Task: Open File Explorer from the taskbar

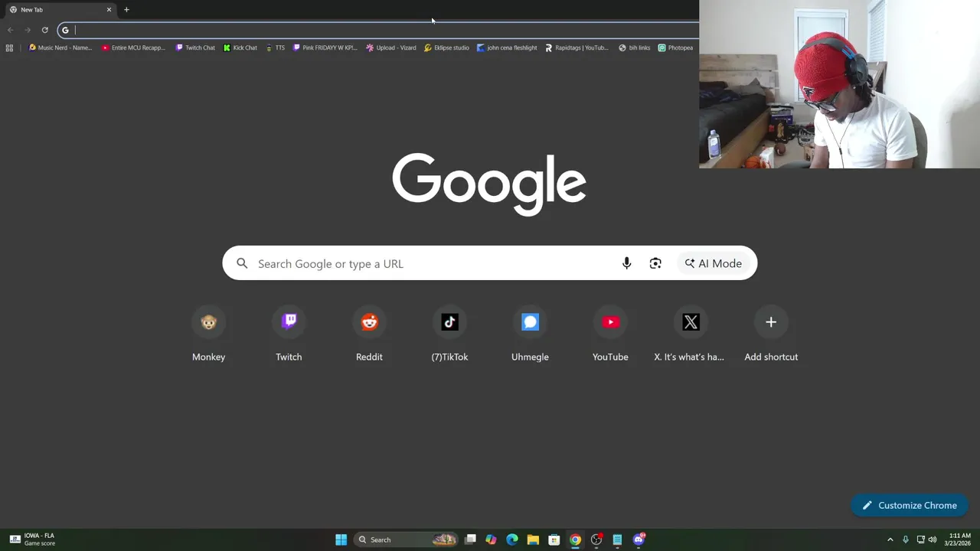Action: coord(533,540)
